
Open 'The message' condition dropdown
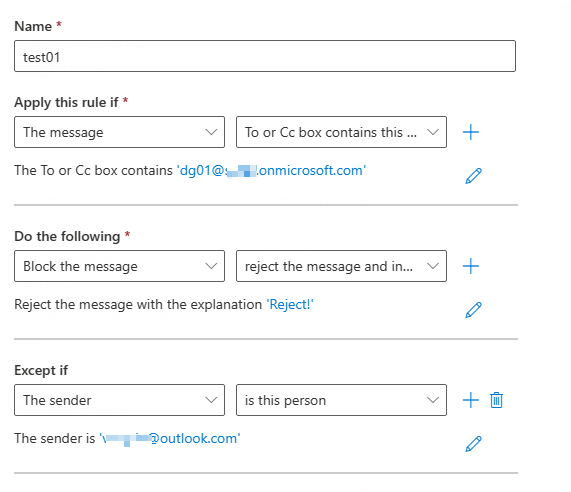pos(119,132)
